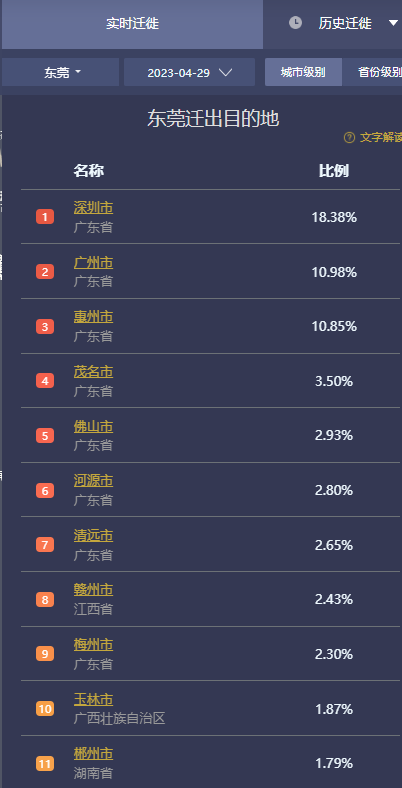The image size is (402, 788).
Task: Open the 2023-04-29 date picker
Action: click(x=189, y=72)
